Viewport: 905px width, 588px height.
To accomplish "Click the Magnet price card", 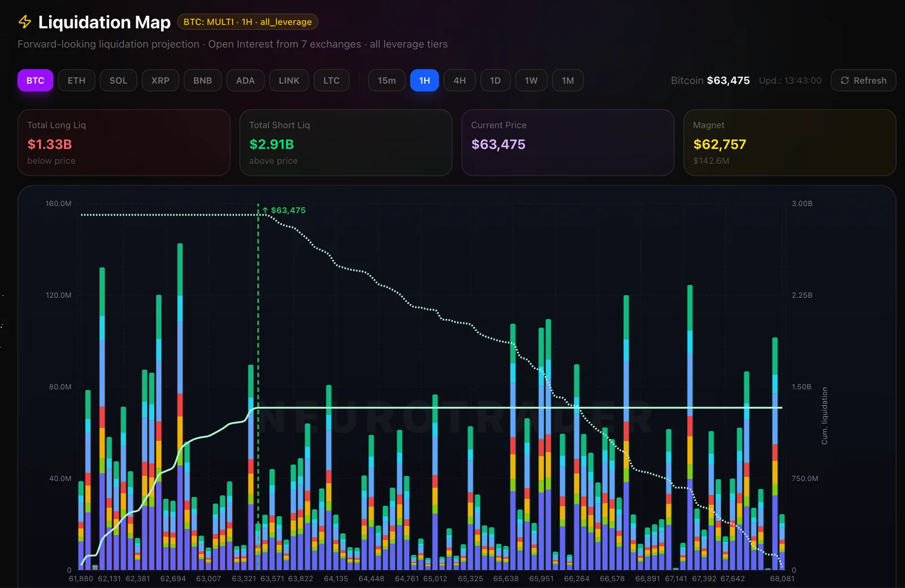I will [790, 142].
